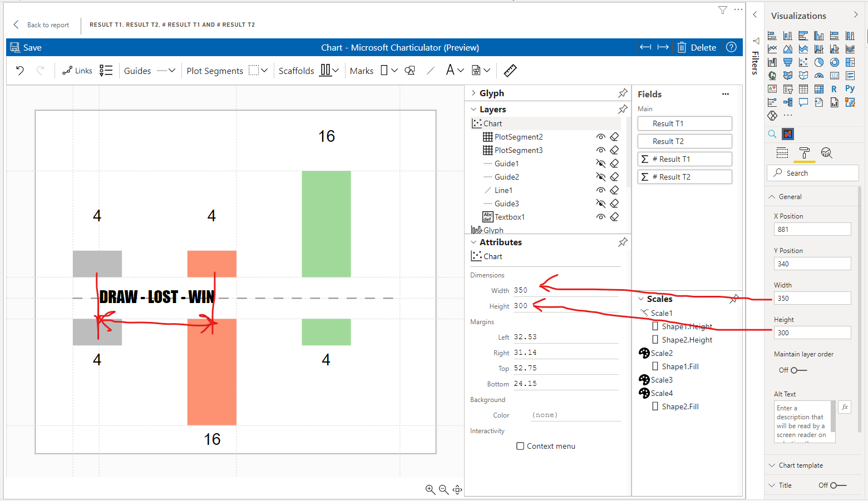This screenshot has height=501, width=868.
Task: Select the Shape1.Fill scale item
Action: coord(675,366)
